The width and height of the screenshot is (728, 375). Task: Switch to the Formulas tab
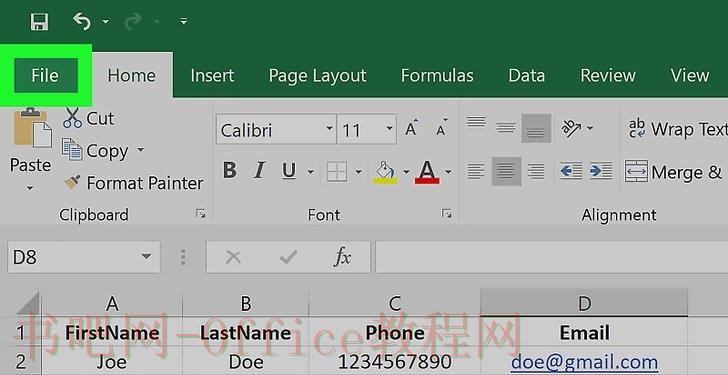(x=437, y=76)
